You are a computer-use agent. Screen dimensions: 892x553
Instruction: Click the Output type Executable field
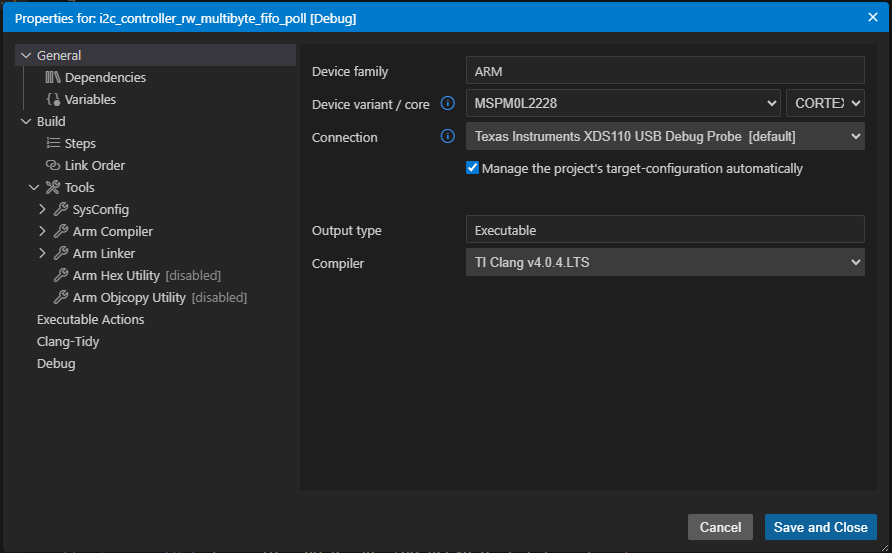[665, 230]
